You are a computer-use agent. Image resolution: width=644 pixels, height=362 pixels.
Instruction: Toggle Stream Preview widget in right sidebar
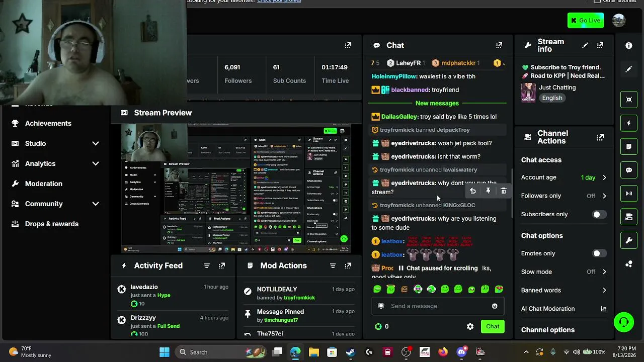click(629, 100)
